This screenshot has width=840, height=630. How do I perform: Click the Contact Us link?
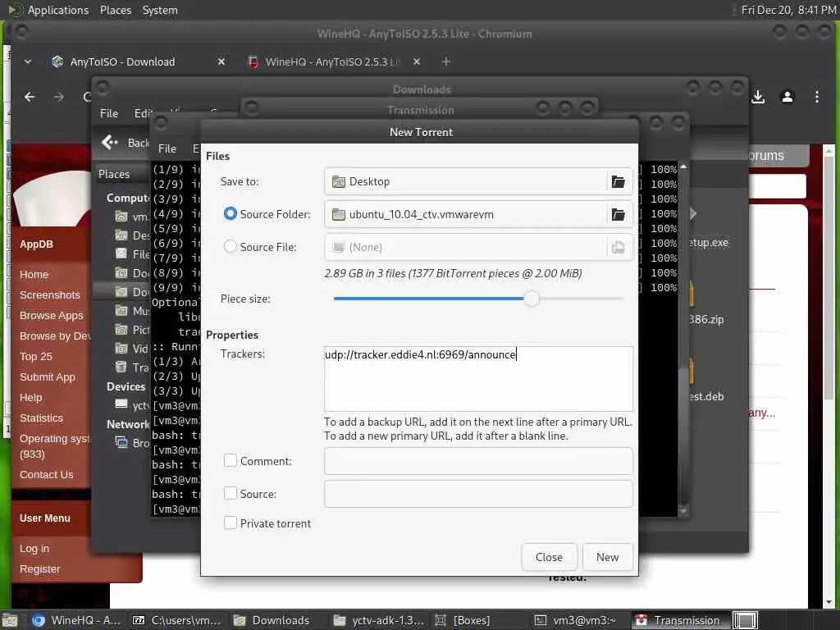tap(46, 475)
